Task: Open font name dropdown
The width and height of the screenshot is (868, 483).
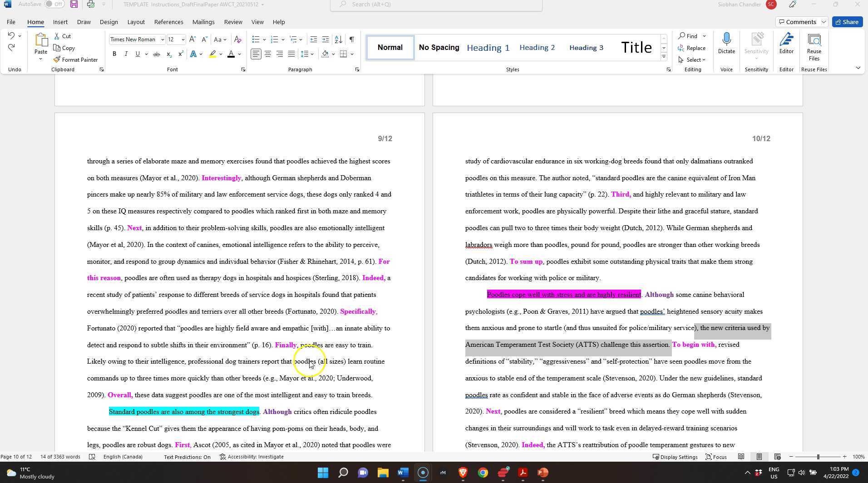Action: click(x=162, y=39)
